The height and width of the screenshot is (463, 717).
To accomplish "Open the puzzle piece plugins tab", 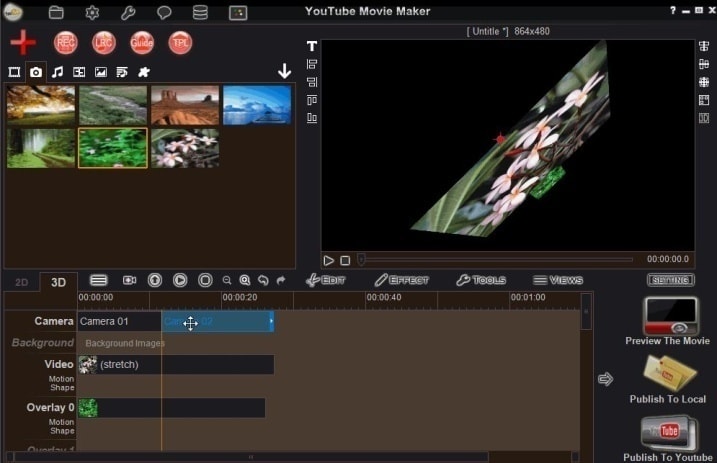I will [x=144, y=72].
